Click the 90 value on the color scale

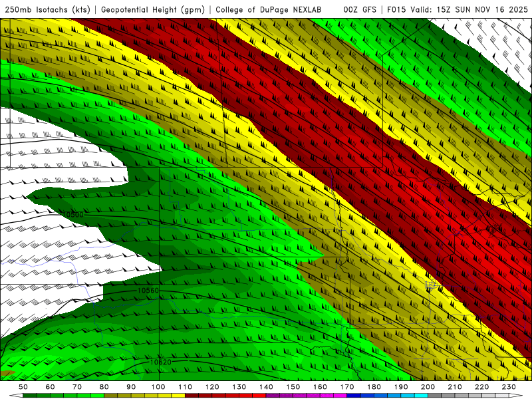[131, 387]
